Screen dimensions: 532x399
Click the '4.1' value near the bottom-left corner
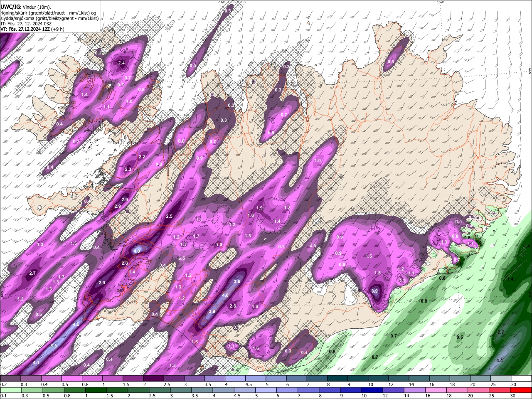coord(36,363)
